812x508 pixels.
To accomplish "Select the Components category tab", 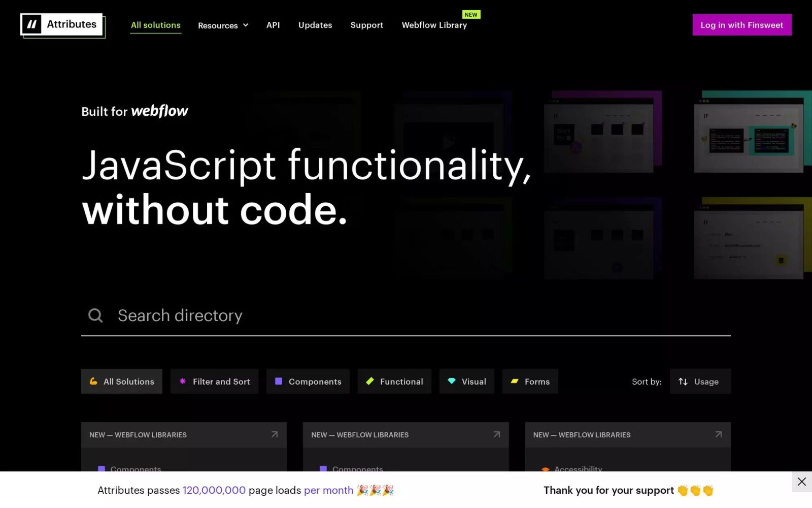I will coord(308,382).
